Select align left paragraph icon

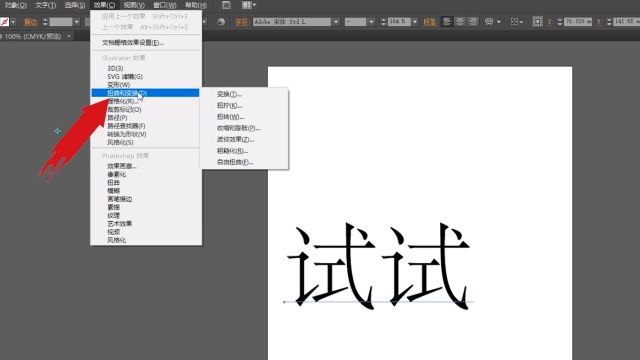pyautogui.click(x=447, y=21)
